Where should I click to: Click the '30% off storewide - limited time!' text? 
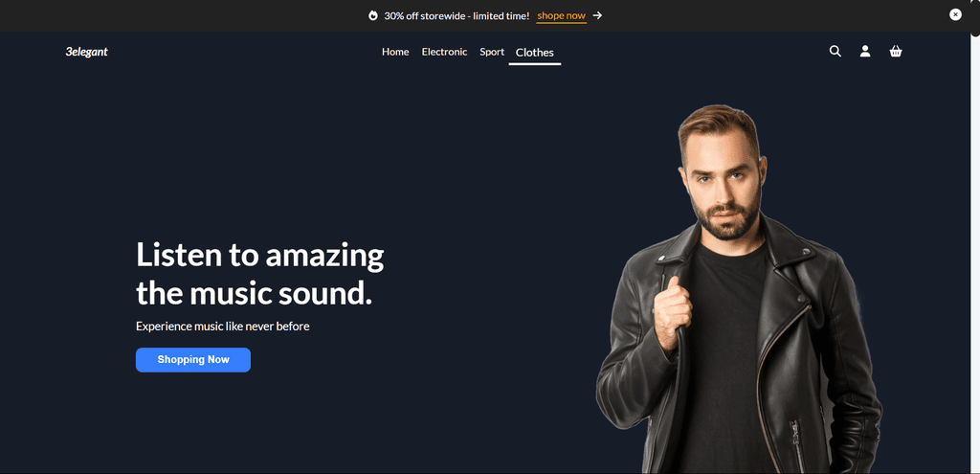click(x=457, y=15)
